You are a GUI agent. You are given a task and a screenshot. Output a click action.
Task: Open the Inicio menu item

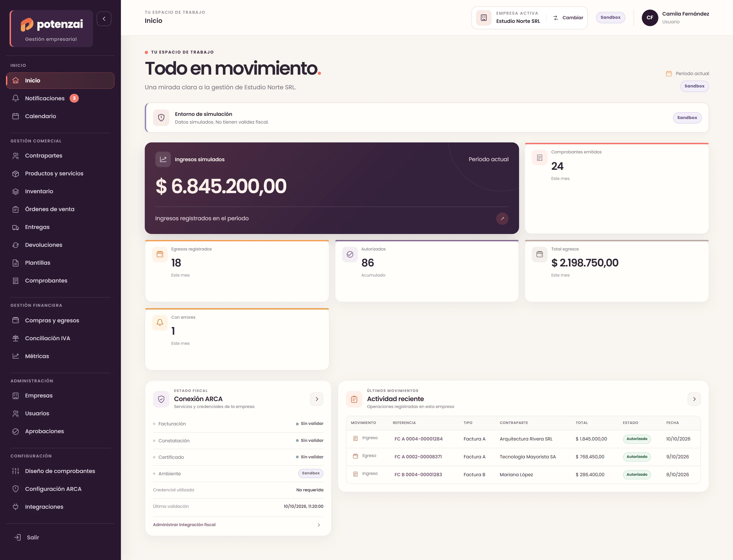(x=60, y=81)
